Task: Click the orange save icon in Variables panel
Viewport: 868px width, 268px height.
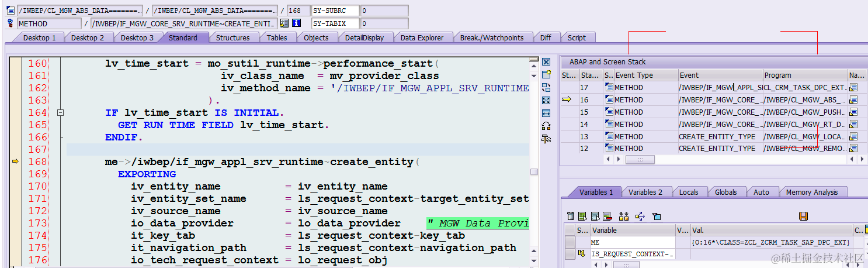Action: pos(803,217)
